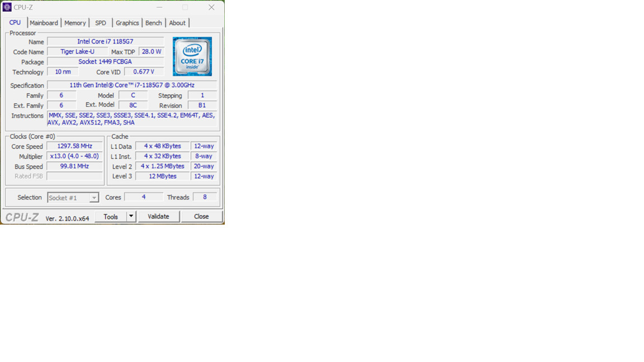Show the About tab
The width and height of the screenshot is (644, 362).
point(177,23)
